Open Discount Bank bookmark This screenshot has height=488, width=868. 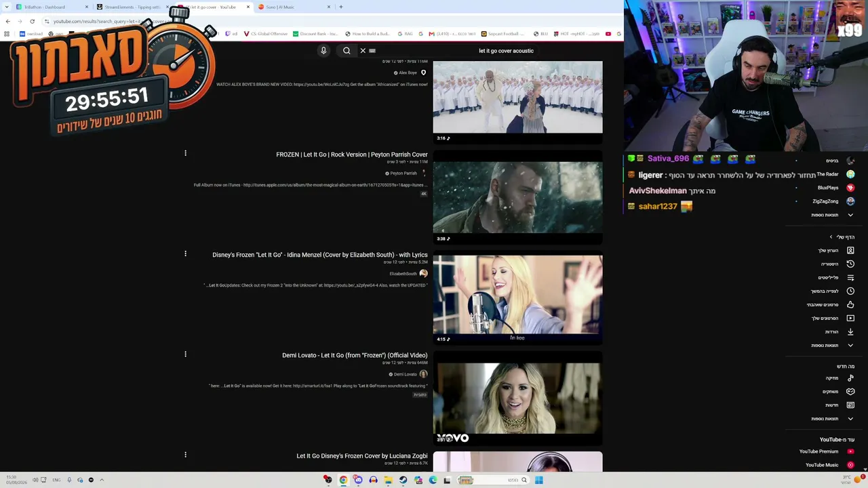(315, 34)
